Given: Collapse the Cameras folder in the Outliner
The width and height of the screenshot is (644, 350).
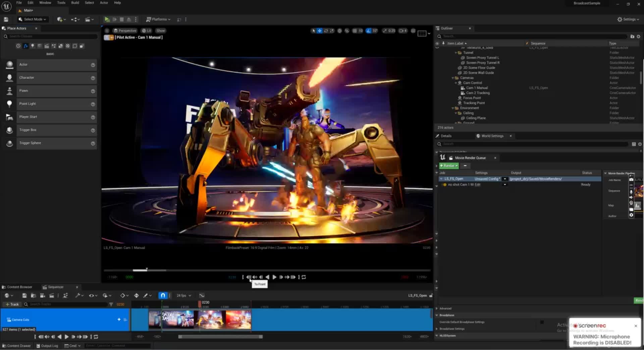Looking at the screenshot, I should 453,77.
